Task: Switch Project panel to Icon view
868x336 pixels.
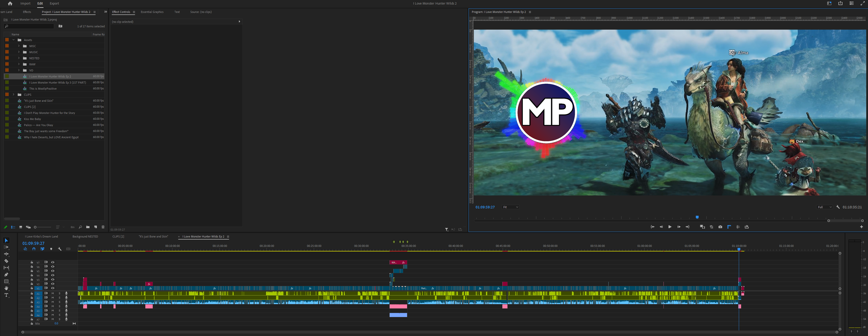Action: coord(20,227)
